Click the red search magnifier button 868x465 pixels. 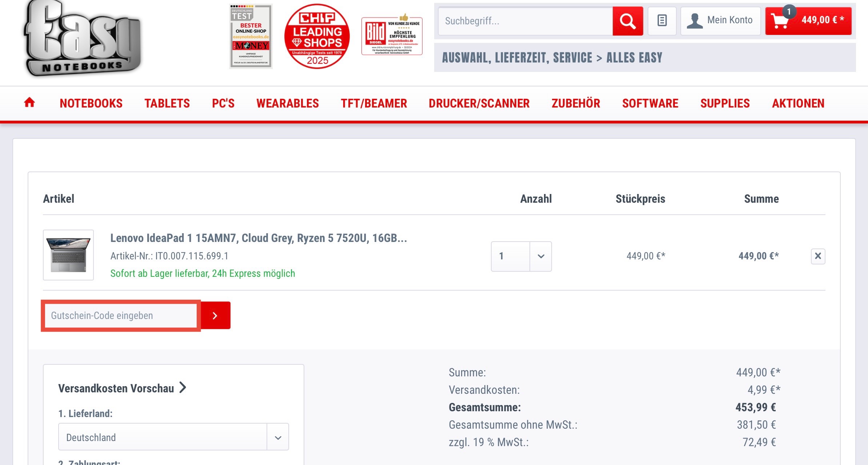tap(628, 21)
